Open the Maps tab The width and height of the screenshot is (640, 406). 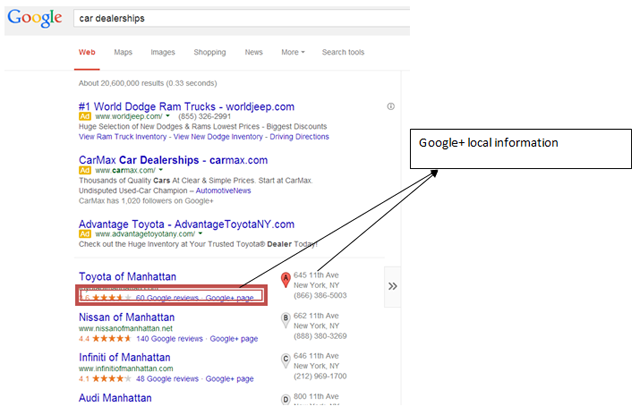click(123, 52)
